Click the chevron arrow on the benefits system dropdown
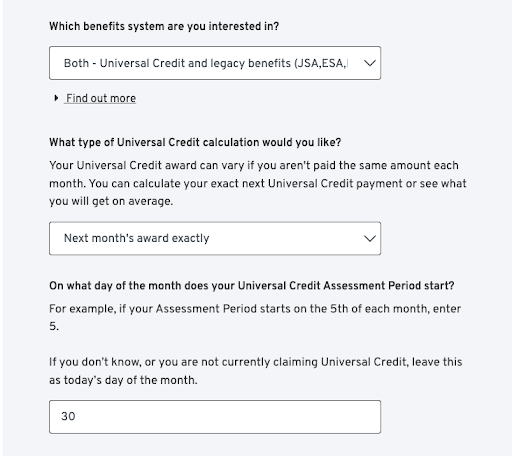 coord(370,63)
